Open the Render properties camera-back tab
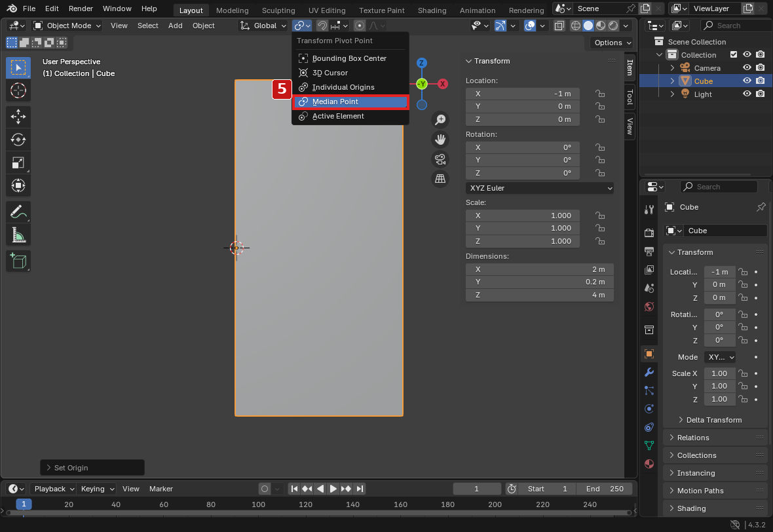The image size is (773, 532). click(x=649, y=233)
